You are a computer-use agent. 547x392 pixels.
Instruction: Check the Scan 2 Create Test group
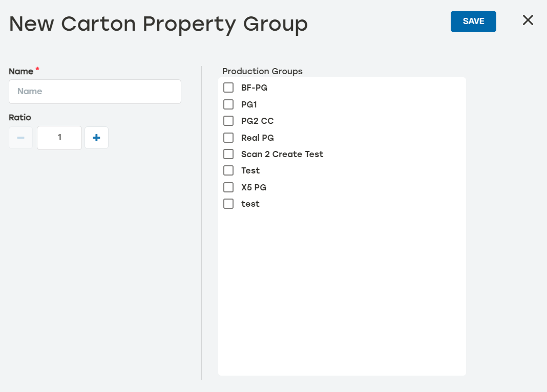tap(228, 154)
